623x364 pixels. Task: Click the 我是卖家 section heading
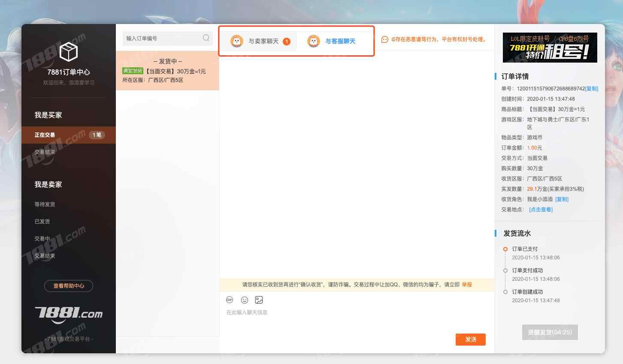48,184
